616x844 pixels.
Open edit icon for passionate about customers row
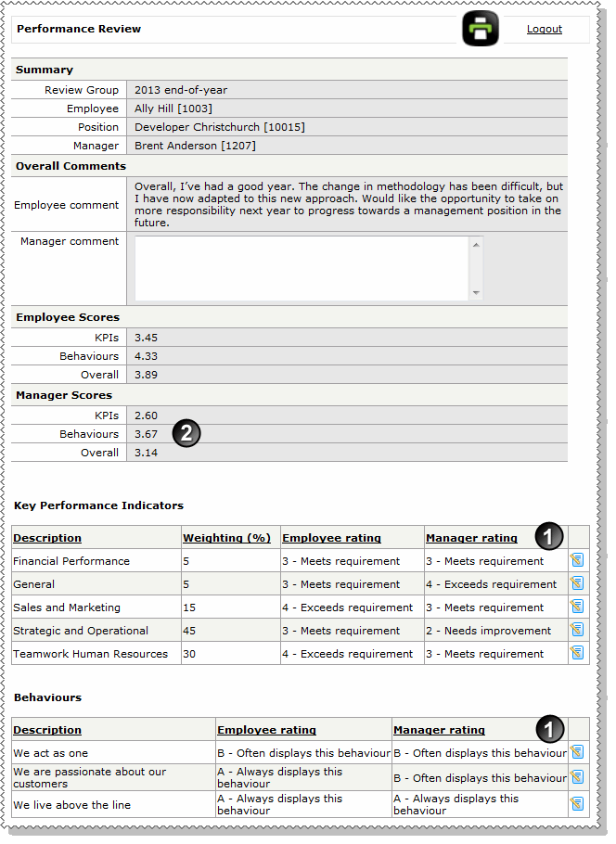click(577, 777)
